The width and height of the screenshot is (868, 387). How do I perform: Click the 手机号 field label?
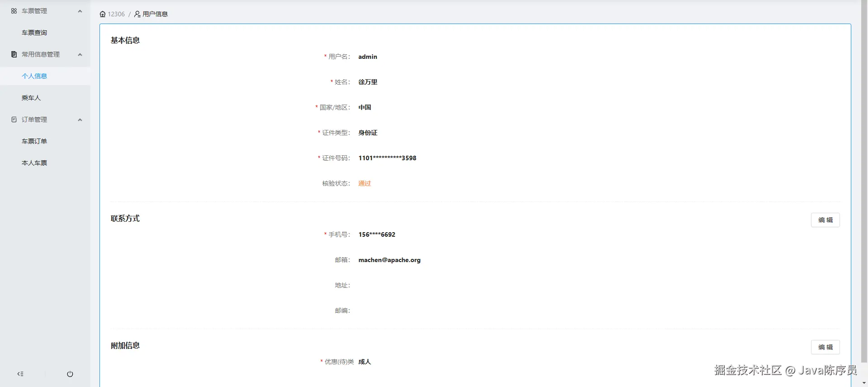339,234
